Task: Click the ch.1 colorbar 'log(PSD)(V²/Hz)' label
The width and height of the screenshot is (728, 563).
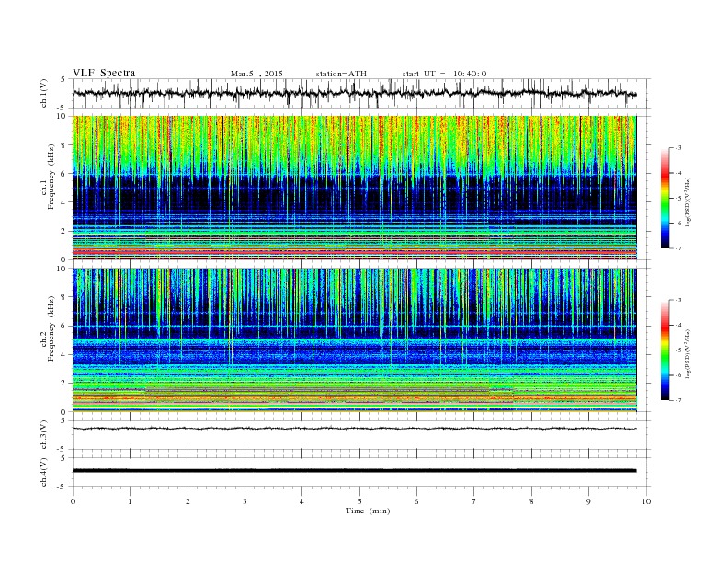Action: pyautogui.click(x=688, y=201)
